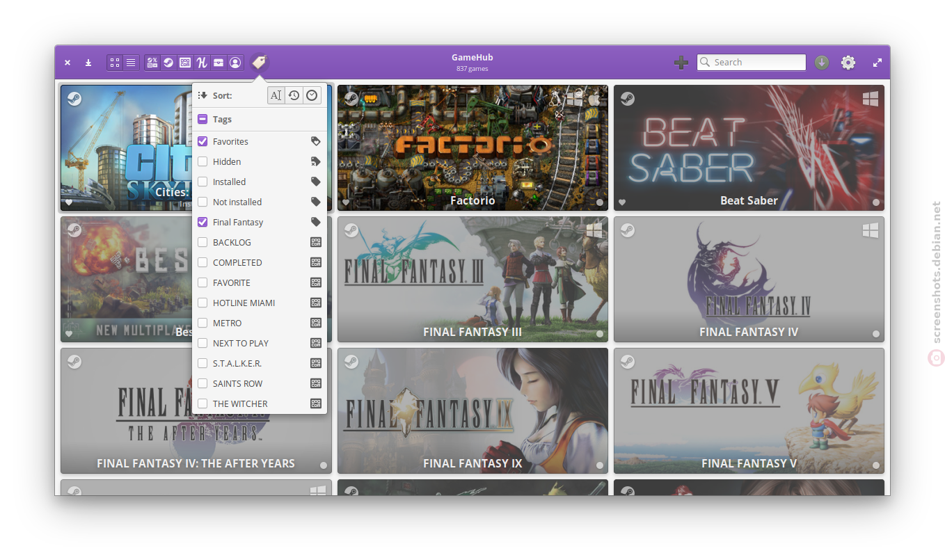
Task: Switch to list view
Action: point(131,63)
